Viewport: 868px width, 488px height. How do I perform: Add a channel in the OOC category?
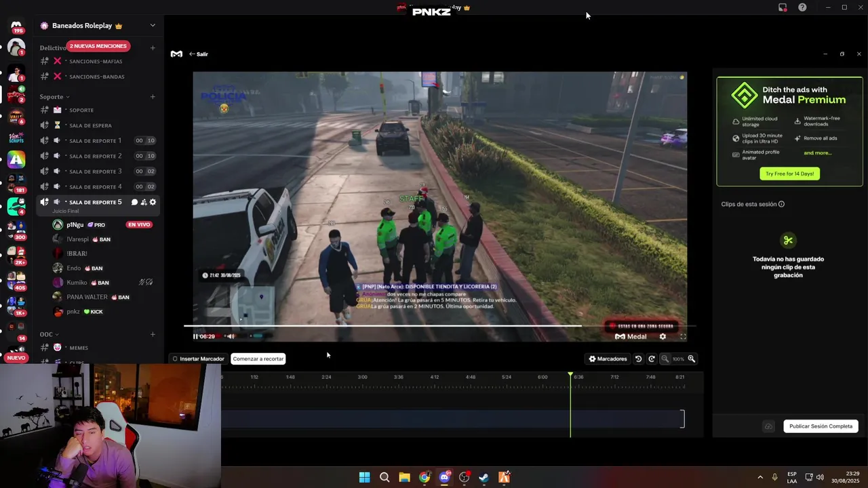point(153,334)
